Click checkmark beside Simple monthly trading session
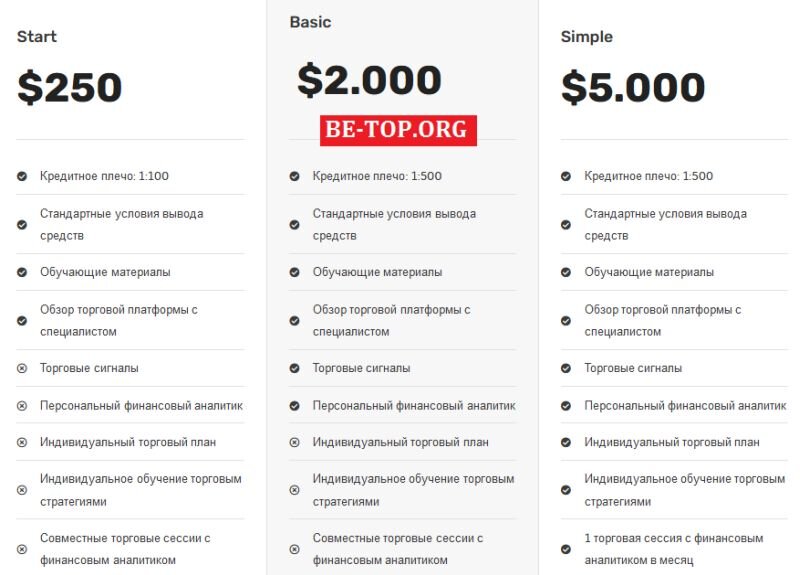 coord(566,549)
